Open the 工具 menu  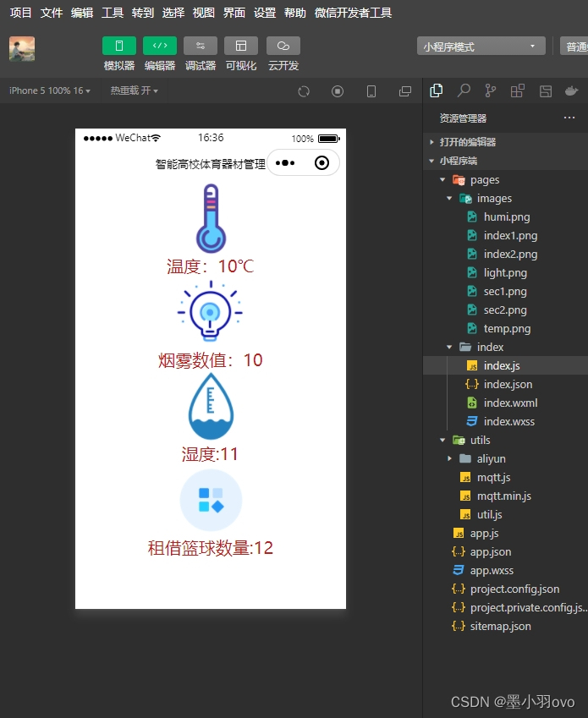(113, 13)
